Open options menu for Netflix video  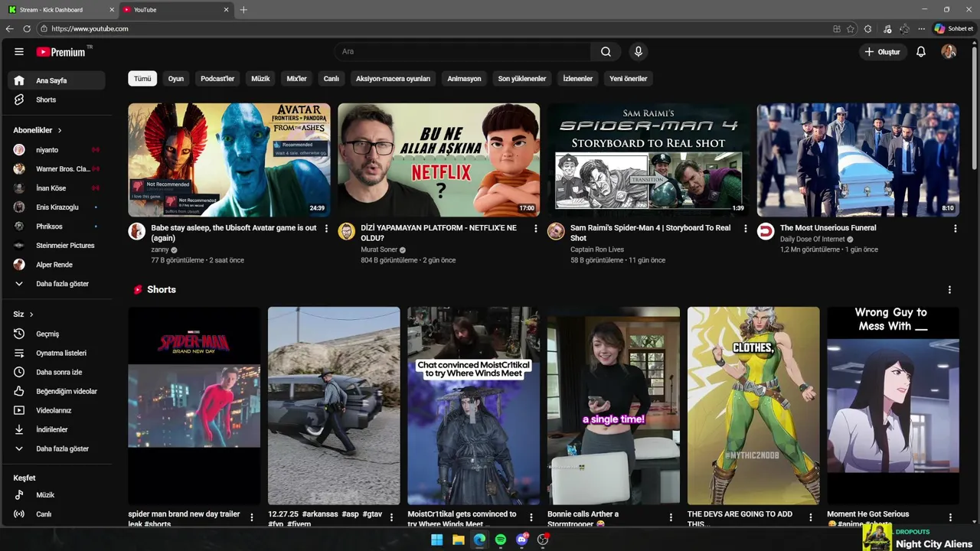click(536, 229)
